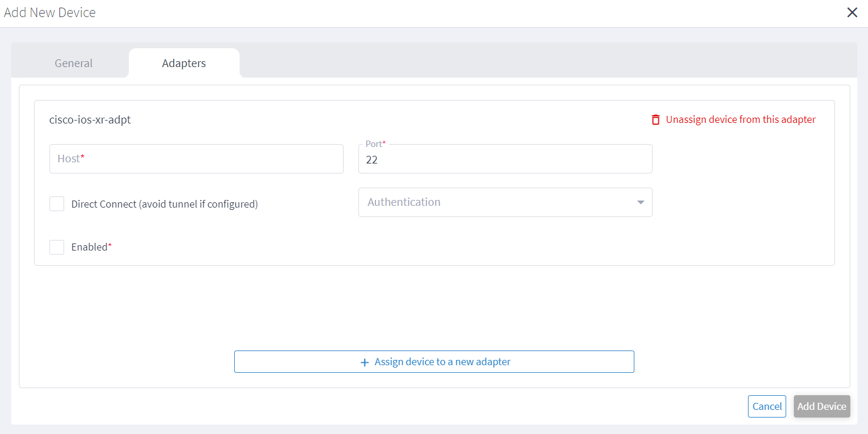This screenshot has width=868, height=434.
Task: Enable the adapter with the Enabled checkbox
Action: click(x=57, y=247)
